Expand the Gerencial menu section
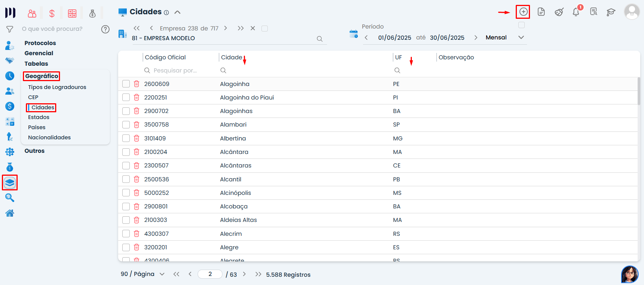This screenshot has height=285, width=644. [x=39, y=53]
